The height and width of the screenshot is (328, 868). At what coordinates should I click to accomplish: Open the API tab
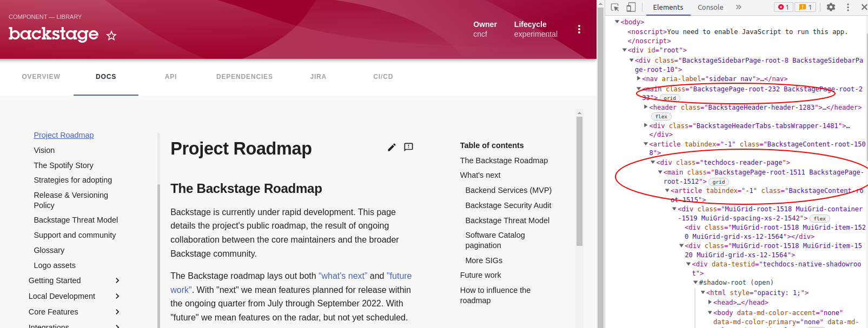[x=171, y=77]
